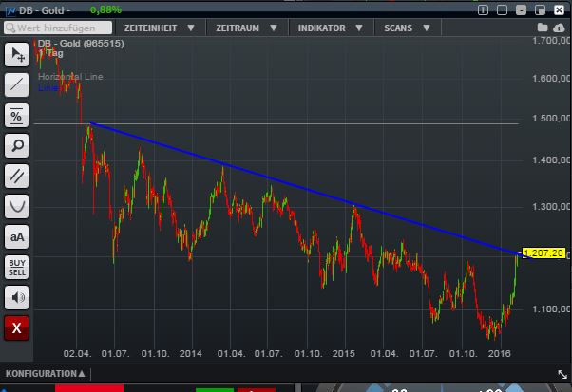Click the empty square title bar button

coord(502,9)
